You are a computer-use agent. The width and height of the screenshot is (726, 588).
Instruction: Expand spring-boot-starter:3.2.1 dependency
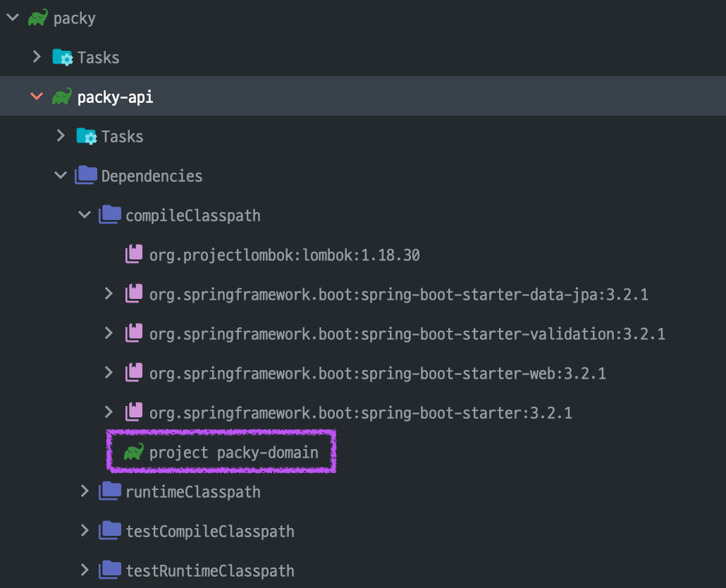pyautogui.click(x=109, y=412)
